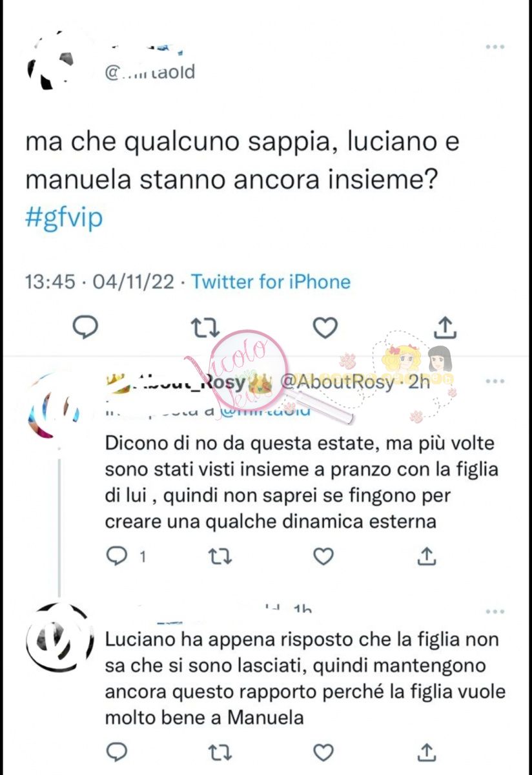
Task: Share AboutRosy's reply
Action: pyautogui.click(x=426, y=555)
